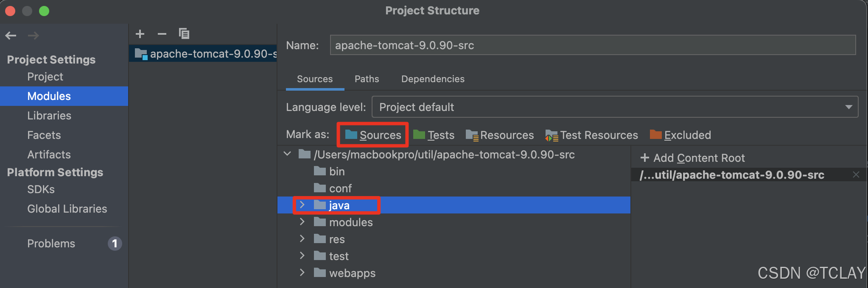Viewport: 868px width, 288px height.
Task: Mark folder as Resources
Action: pos(500,135)
